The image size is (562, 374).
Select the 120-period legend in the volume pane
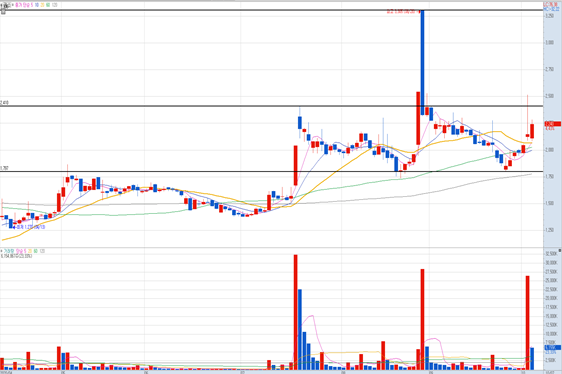42,251
